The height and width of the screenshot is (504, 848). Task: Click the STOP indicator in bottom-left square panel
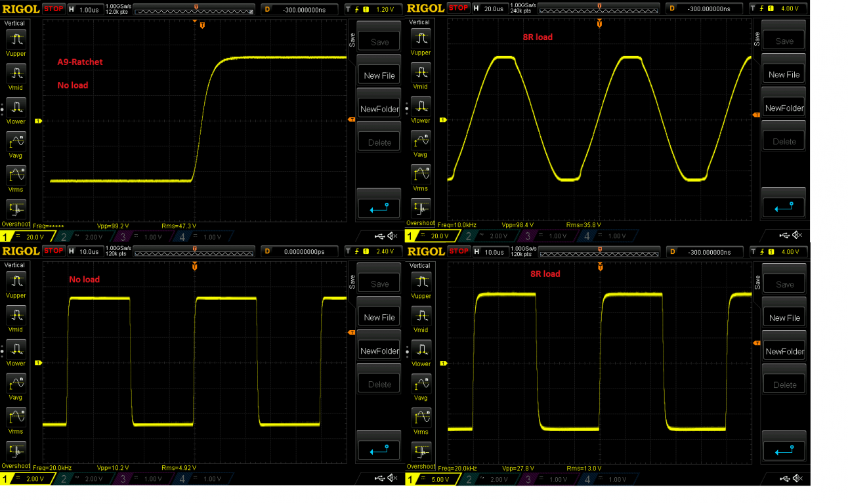(53, 251)
